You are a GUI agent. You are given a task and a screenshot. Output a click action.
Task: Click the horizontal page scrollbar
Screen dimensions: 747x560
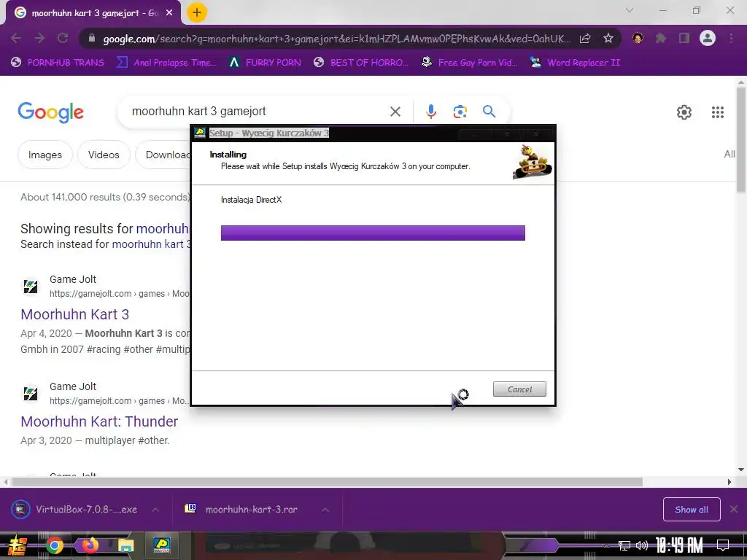(326, 482)
